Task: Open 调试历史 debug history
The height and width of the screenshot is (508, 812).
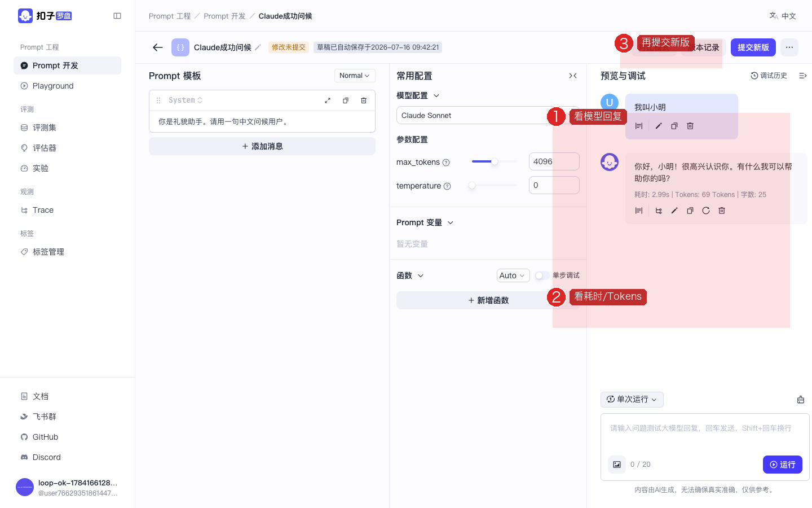Action: pos(769,76)
